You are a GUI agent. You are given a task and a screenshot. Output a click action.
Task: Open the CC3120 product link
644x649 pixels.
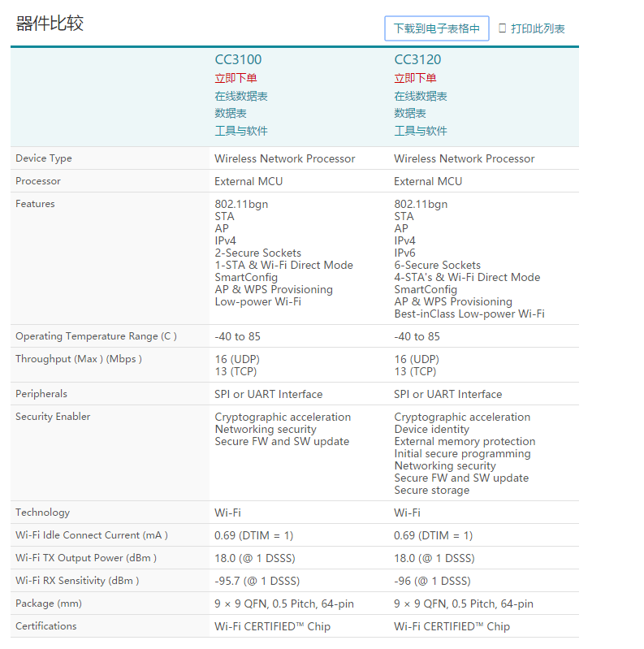[x=417, y=59]
